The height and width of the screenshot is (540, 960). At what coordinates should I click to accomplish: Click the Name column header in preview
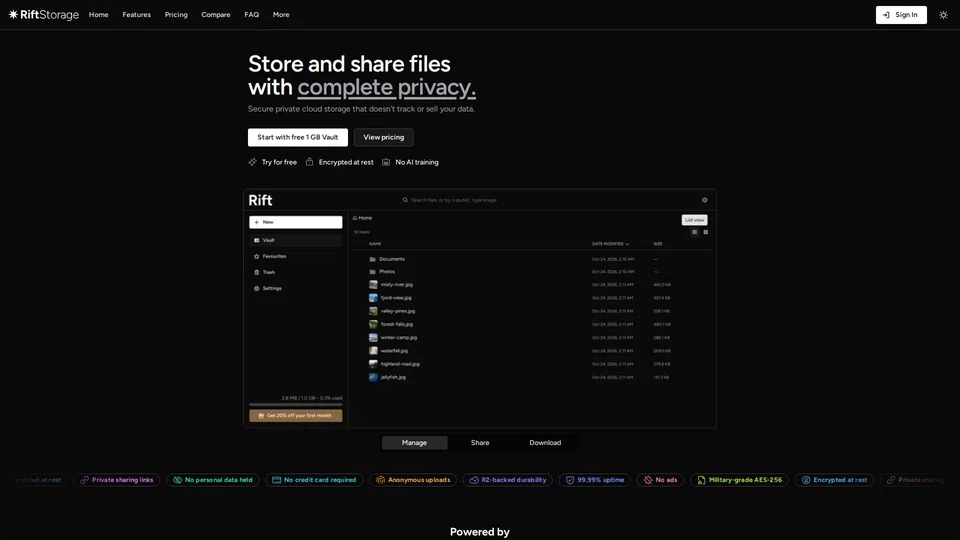click(x=375, y=244)
